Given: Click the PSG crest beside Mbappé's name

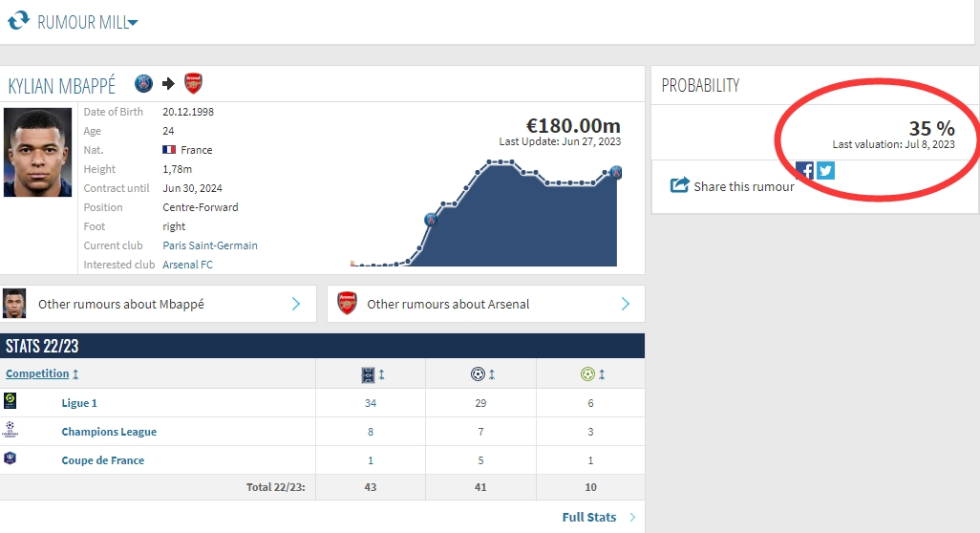Looking at the screenshot, I should [143, 84].
